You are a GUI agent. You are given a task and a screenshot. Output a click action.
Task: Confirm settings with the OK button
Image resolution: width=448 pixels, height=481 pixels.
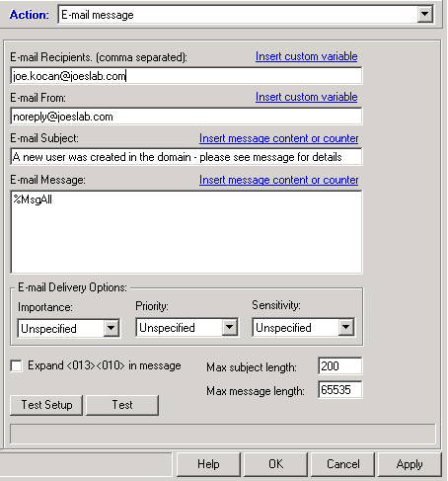(x=275, y=464)
